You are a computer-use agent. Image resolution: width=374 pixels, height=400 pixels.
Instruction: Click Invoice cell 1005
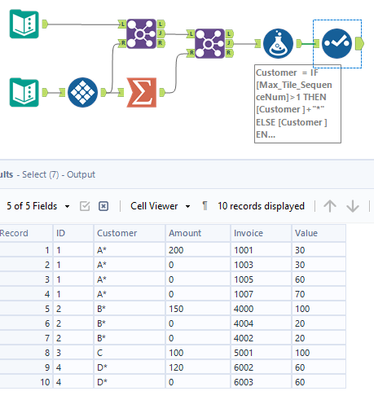tap(261, 279)
